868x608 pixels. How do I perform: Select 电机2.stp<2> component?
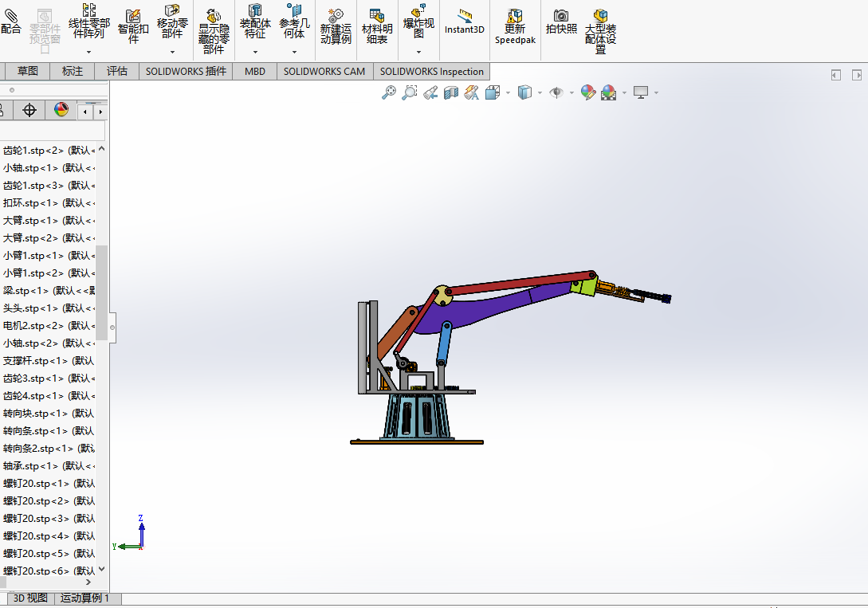49,325
